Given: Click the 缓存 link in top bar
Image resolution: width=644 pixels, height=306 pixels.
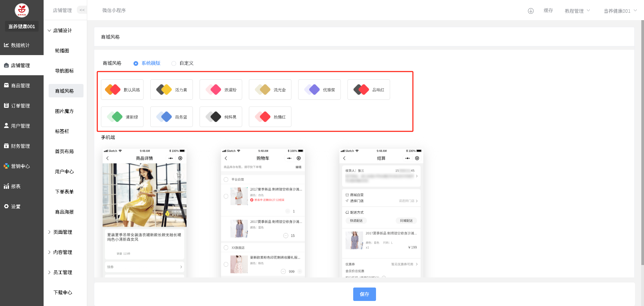Looking at the screenshot, I should tap(548, 10).
